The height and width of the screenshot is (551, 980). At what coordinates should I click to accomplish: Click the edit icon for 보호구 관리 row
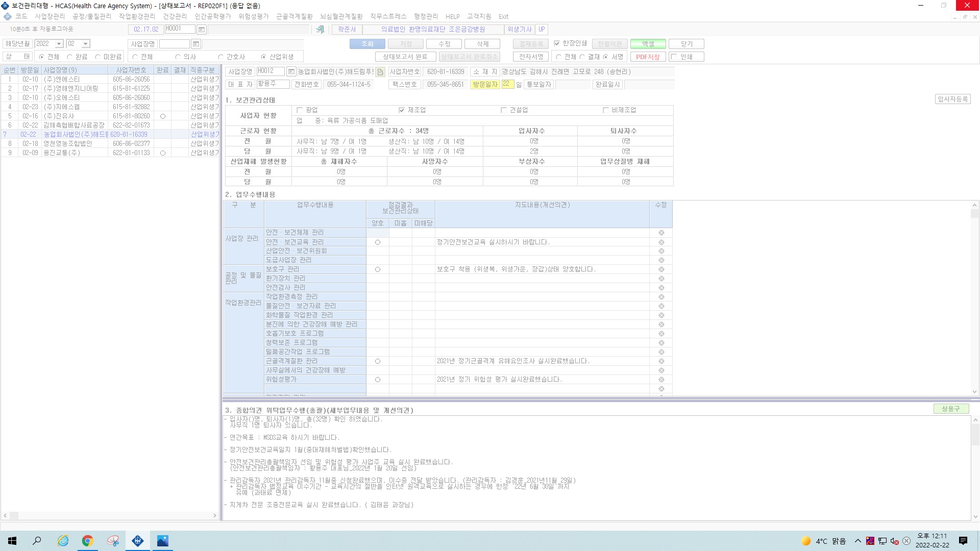(661, 269)
